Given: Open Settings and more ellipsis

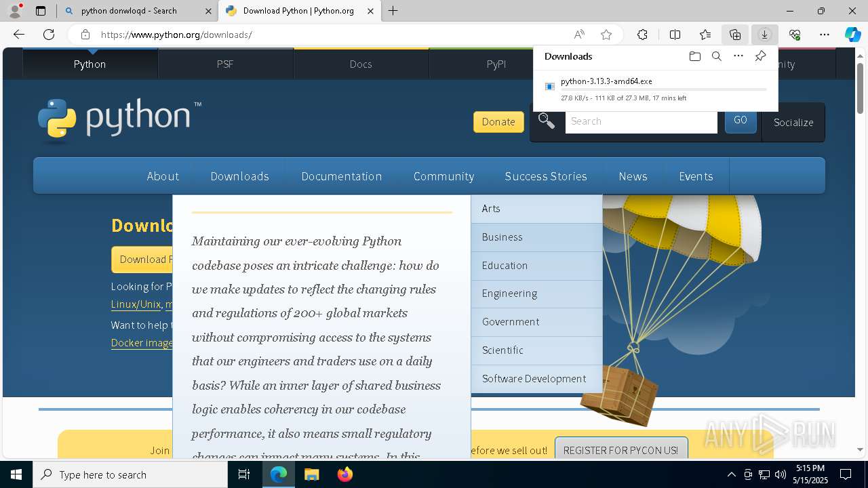Looking at the screenshot, I should (x=825, y=35).
